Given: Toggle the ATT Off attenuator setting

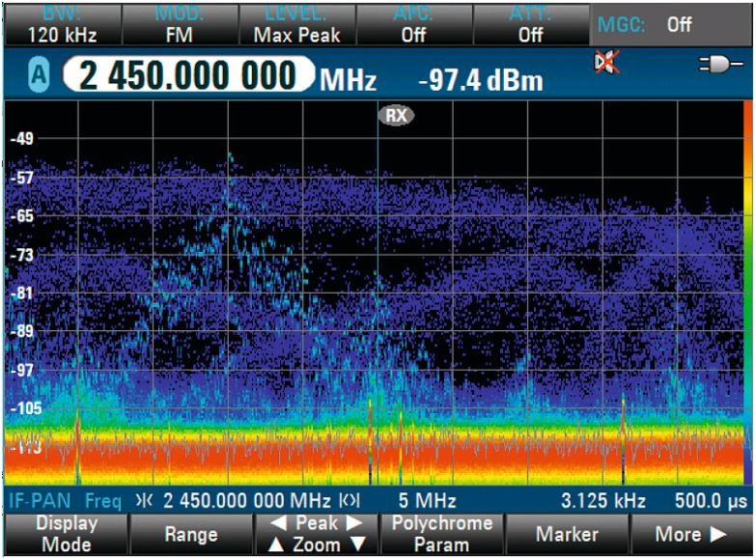Looking at the screenshot, I should pyautogui.click(x=530, y=24).
